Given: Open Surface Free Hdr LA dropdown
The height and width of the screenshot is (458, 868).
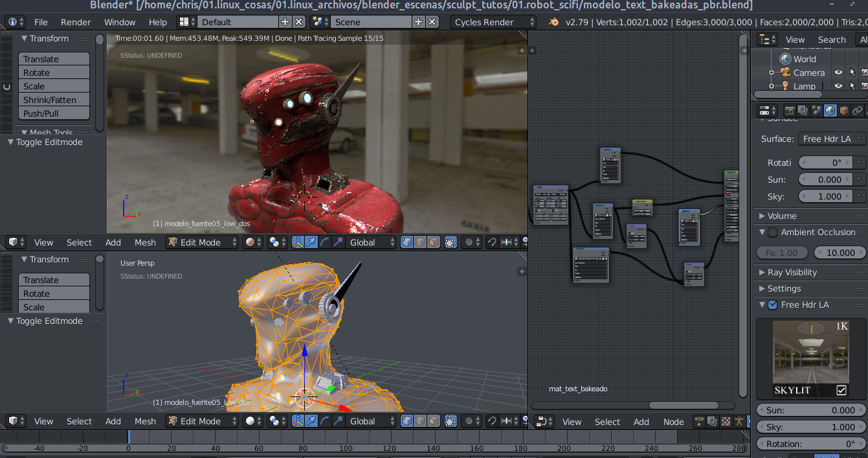Looking at the screenshot, I should click(832, 139).
